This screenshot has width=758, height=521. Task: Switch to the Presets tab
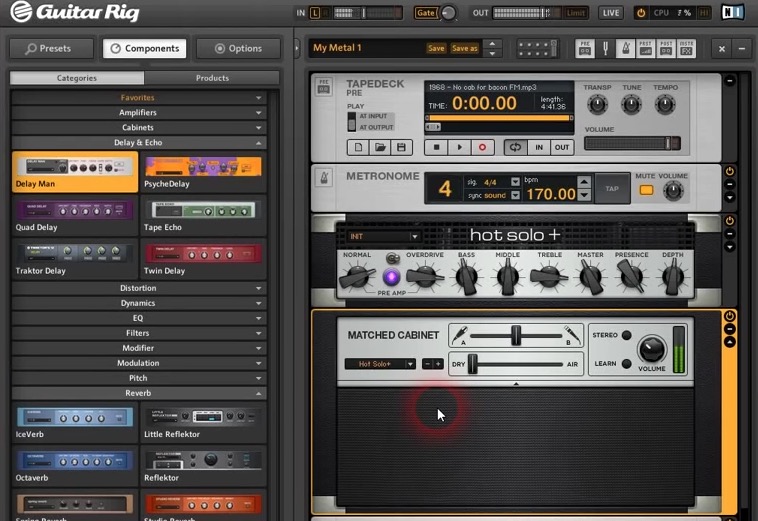51,48
